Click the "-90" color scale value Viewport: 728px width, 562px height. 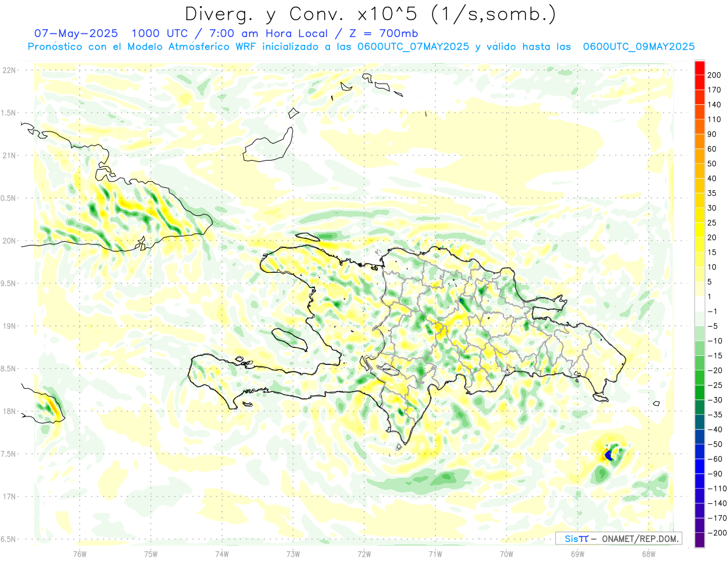coord(714,473)
